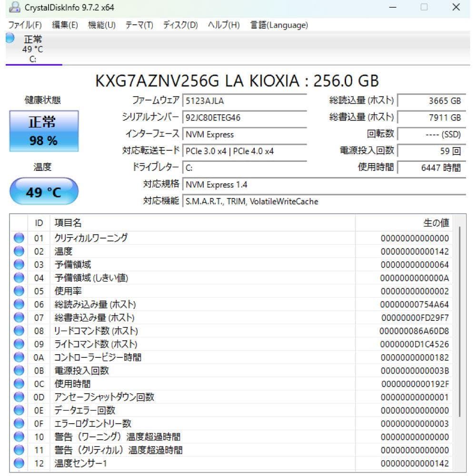Screen dimensions: 476x476
Task: Click the status orb for row 09 ライトコマンド数
Action: point(19,344)
